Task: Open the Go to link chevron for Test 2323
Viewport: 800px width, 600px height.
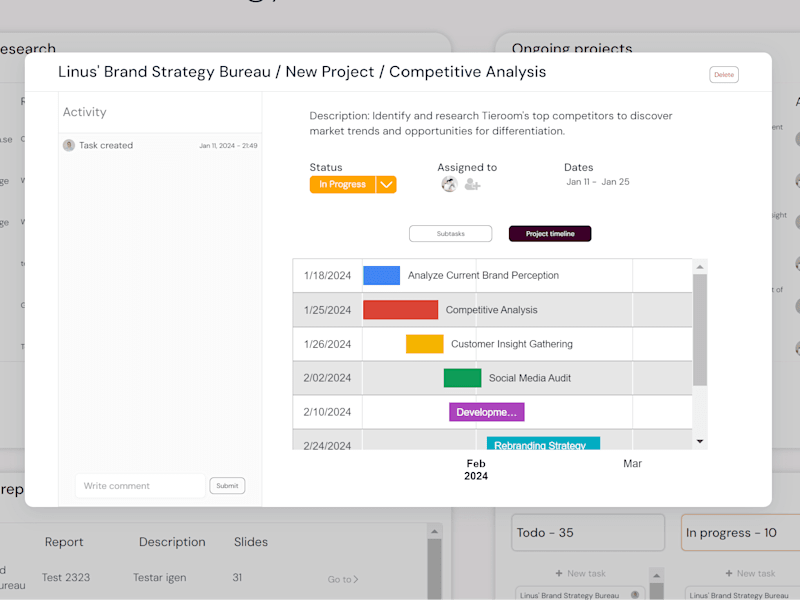Action: (356, 579)
